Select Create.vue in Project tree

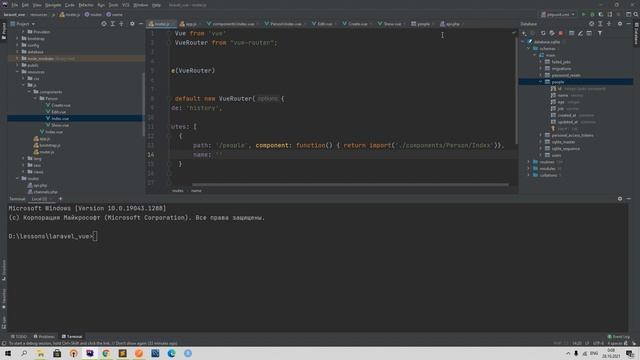61,105
